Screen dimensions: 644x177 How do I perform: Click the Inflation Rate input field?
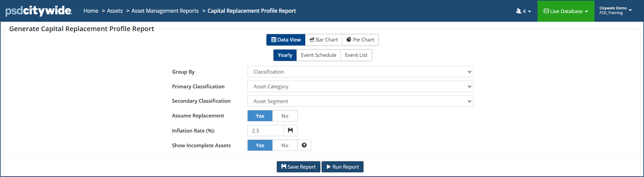(265, 130)
